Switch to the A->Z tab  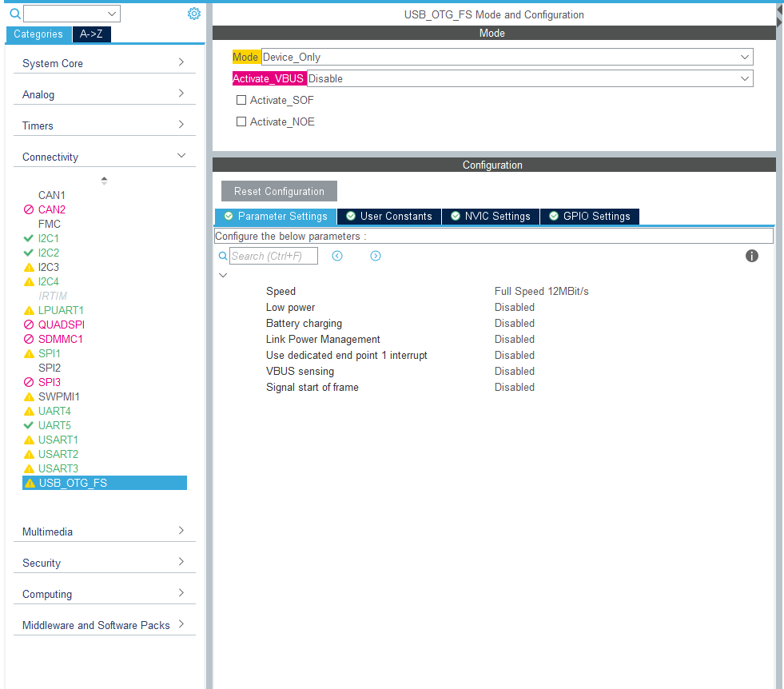tap(91, 34)
